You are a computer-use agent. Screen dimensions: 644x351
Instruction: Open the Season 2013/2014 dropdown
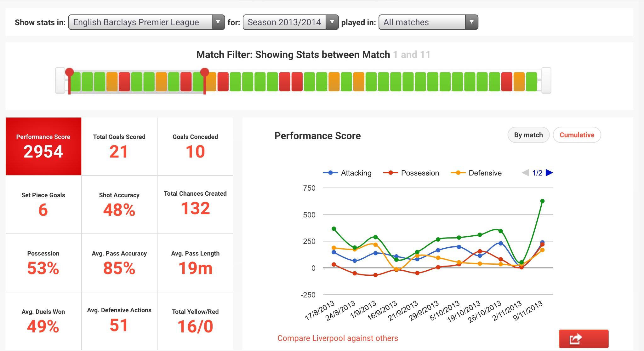click(290, 22)
